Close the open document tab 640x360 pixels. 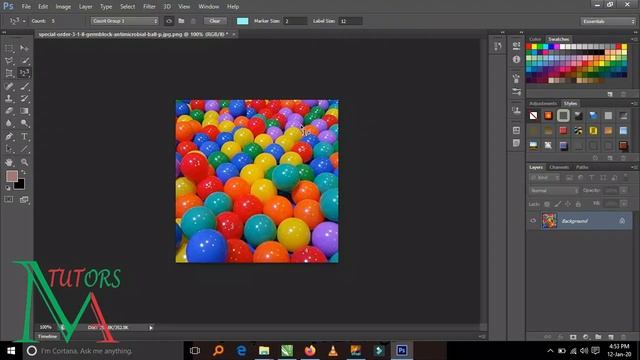click(234, 34)
